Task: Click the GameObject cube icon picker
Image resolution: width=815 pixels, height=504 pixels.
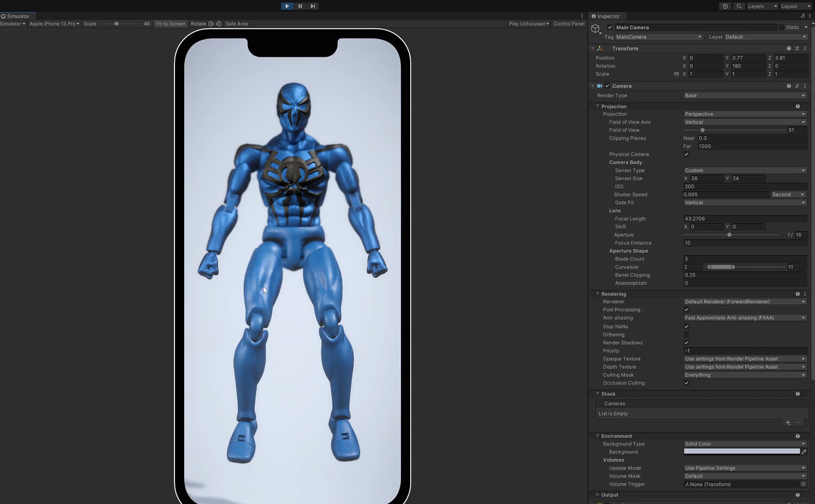Action: [595, 29]
